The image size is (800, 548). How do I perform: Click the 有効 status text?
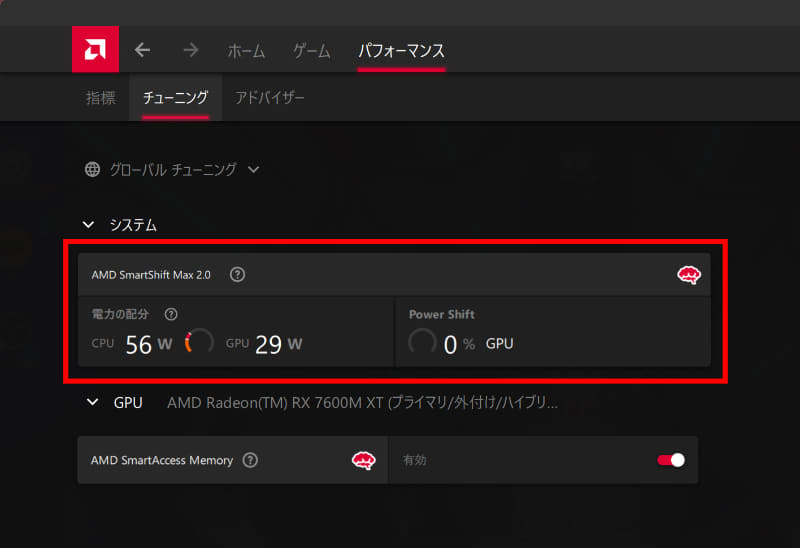click(414, 460)
